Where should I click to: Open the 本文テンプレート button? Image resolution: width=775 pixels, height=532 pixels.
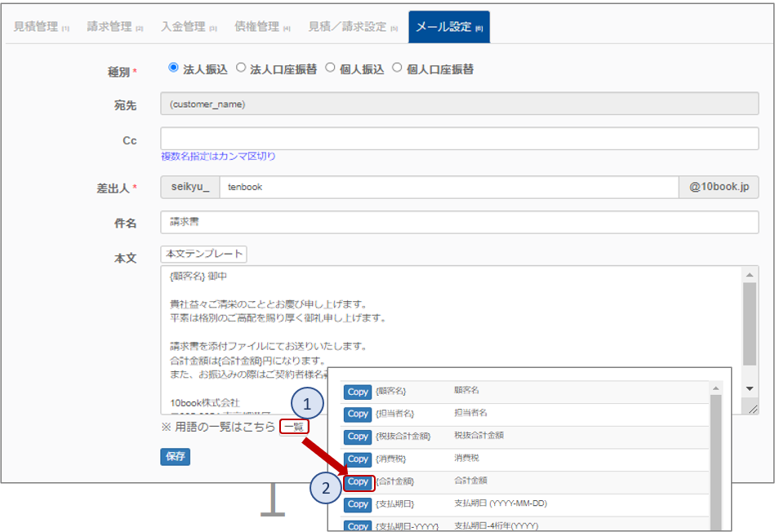203,254
